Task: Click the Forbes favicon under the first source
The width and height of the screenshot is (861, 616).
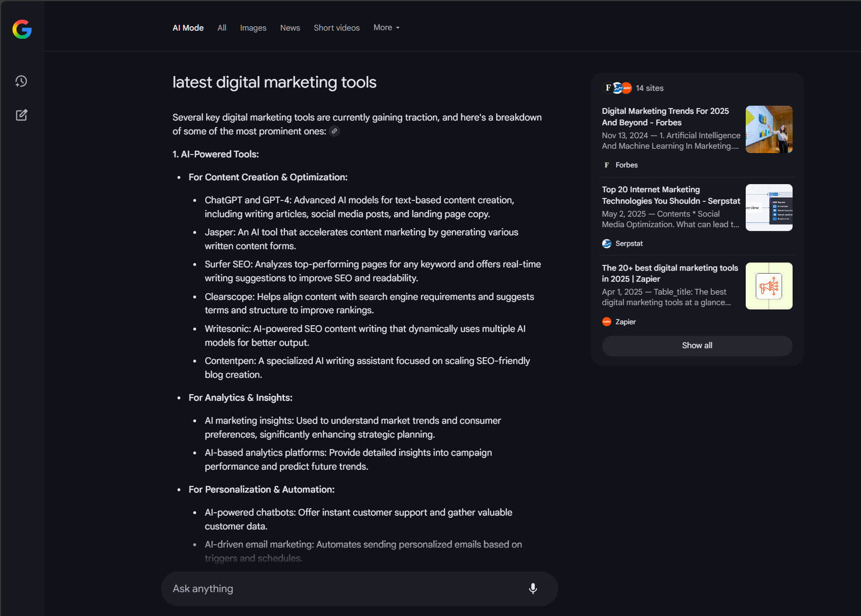Action: click(607, 165)
